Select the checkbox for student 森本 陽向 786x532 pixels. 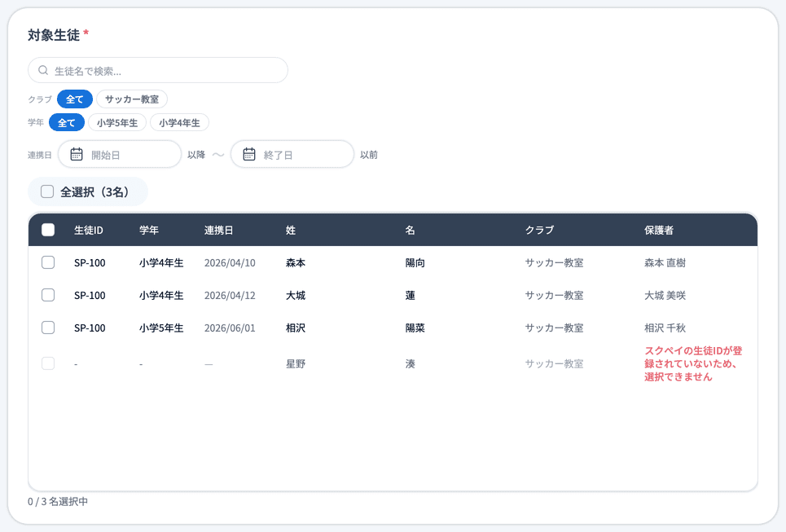point(48,262)
